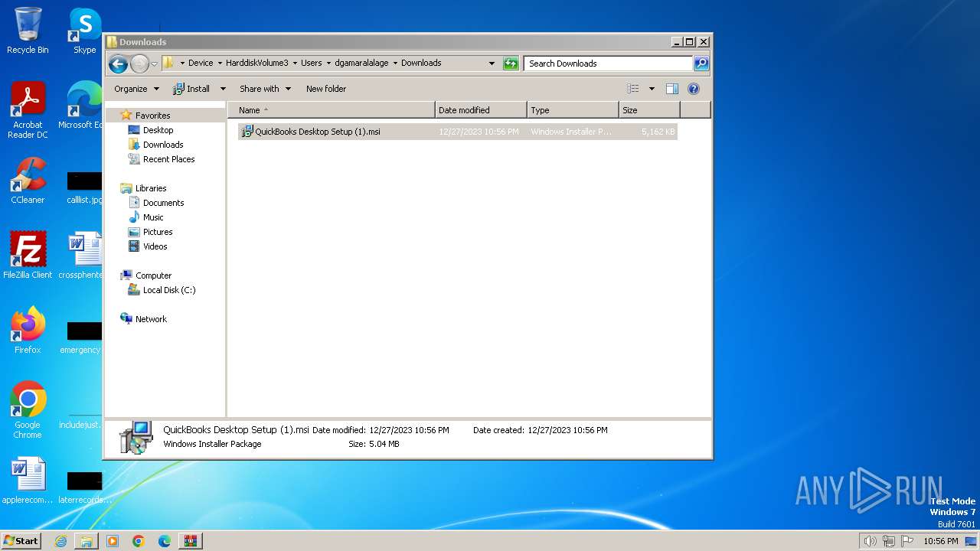Open the recent pages dropdown arrow
The height and width of the screenshot is (551, 980).
tap(154, 64)
